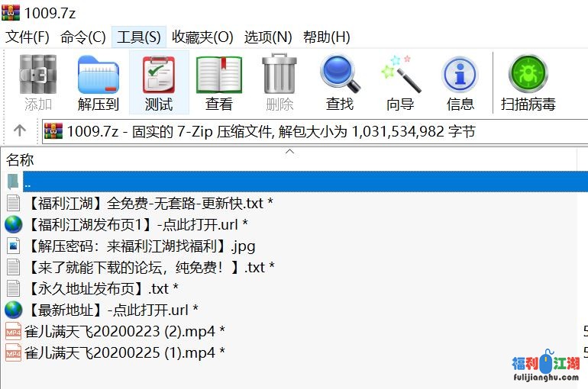Open the 收藏夹(O) favorites menu

202,37
